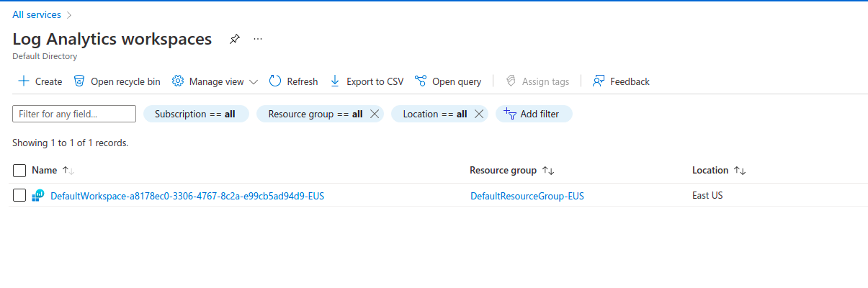Click the Resource group sort arrows
The width and height of the screenshot is (868, 288).
(x=548, y=171)
